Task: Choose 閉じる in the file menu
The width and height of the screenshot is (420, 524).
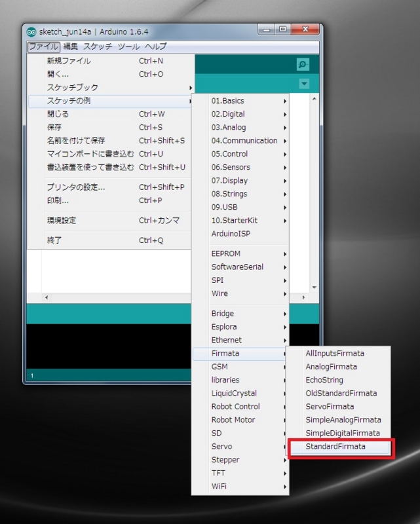Action: tap(110, 114)
